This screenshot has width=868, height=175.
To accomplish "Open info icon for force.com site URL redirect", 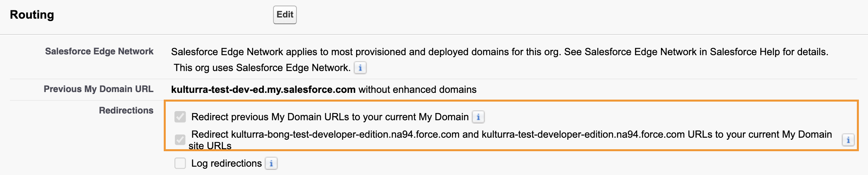I will 848,140.
